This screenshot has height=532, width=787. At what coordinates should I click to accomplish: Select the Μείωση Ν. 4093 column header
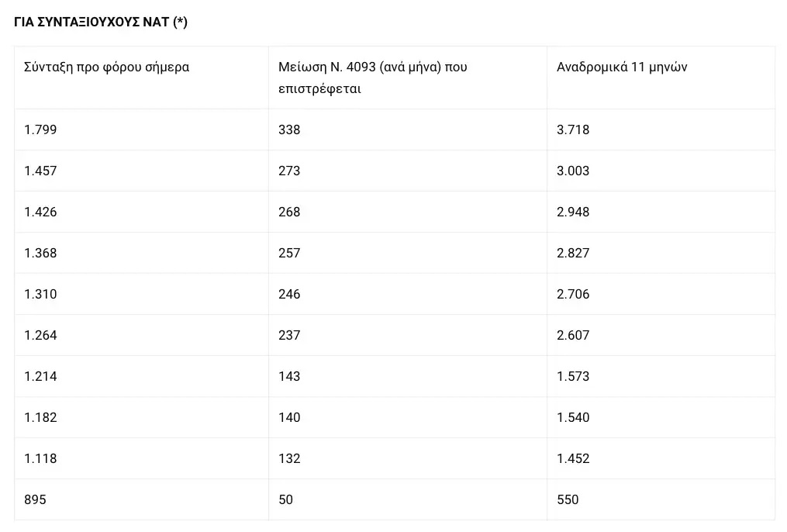[x=372, y=78]
